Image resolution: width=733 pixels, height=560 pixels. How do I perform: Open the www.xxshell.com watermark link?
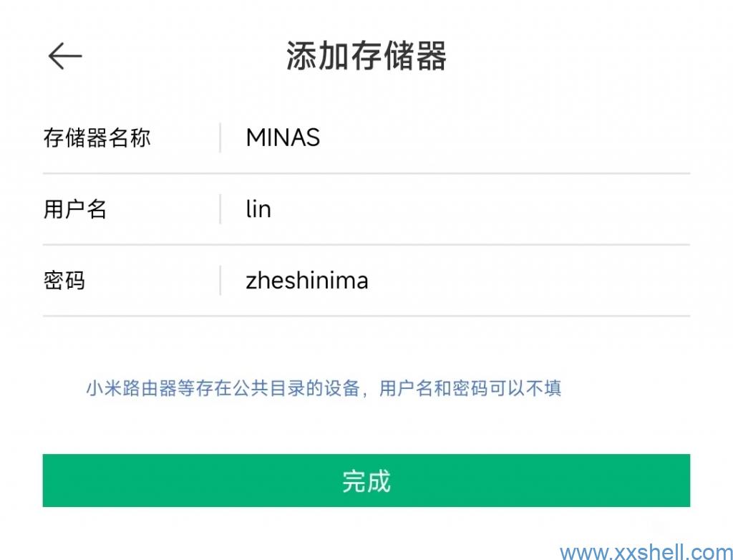point(646,552)
